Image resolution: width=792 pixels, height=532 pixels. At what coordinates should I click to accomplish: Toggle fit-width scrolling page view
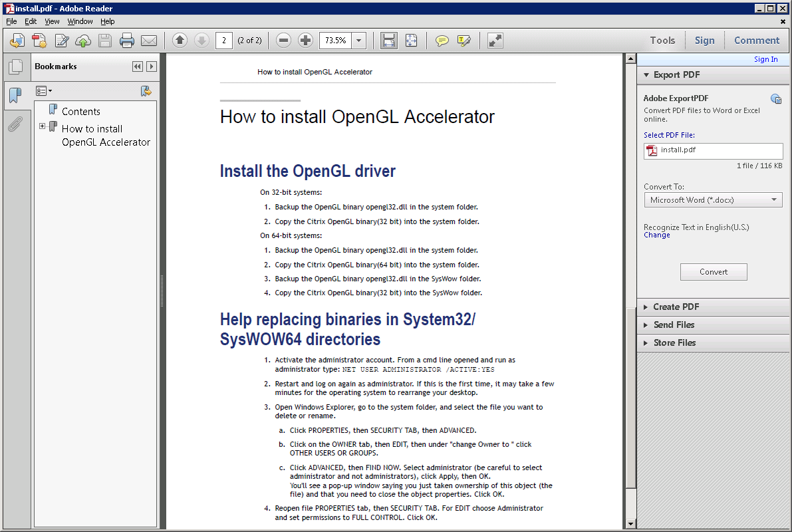(389, 41)
